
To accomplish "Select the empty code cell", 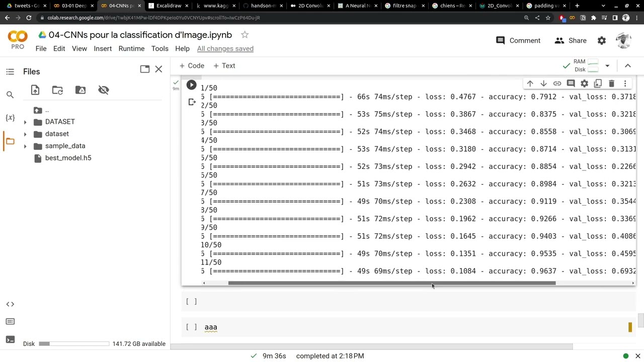I will click(410, 302).
